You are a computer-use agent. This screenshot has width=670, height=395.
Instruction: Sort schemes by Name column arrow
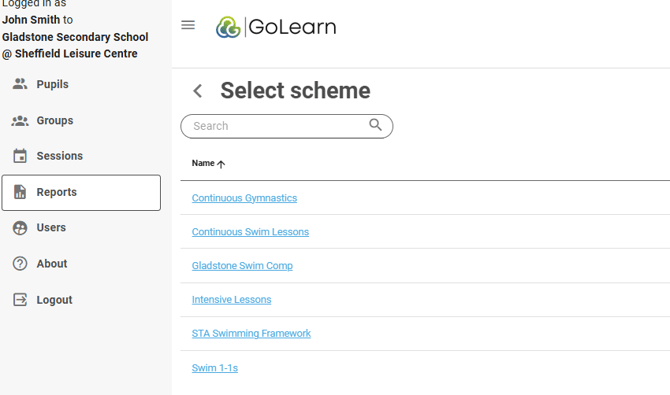click(221, 164)
